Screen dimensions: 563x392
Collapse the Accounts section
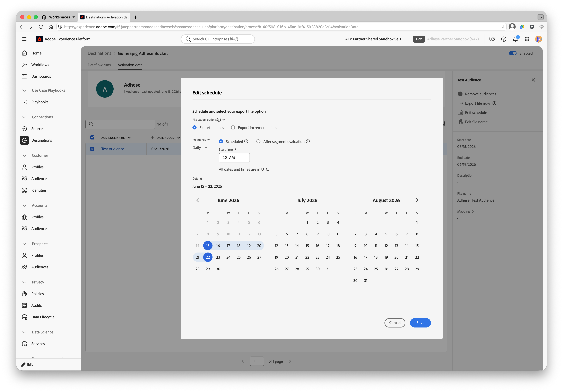(24, 205)
